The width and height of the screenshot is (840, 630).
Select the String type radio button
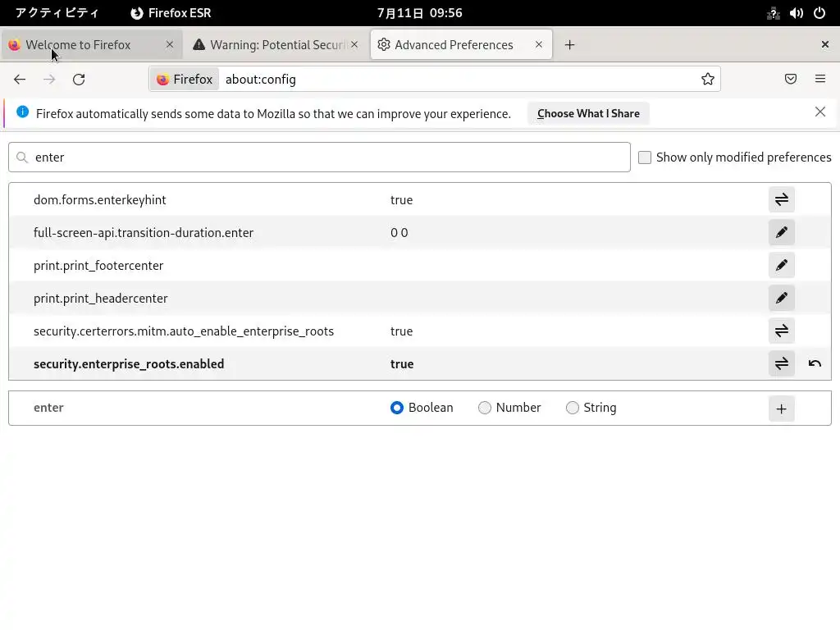(x=573, y=408)
